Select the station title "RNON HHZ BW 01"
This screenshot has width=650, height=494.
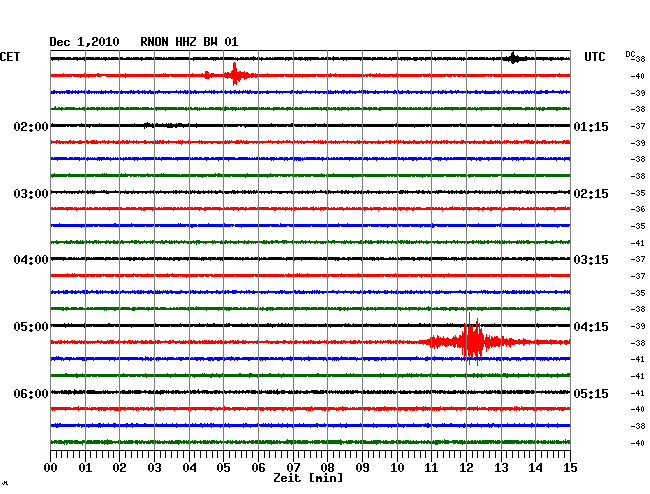(x=189, y=42)
